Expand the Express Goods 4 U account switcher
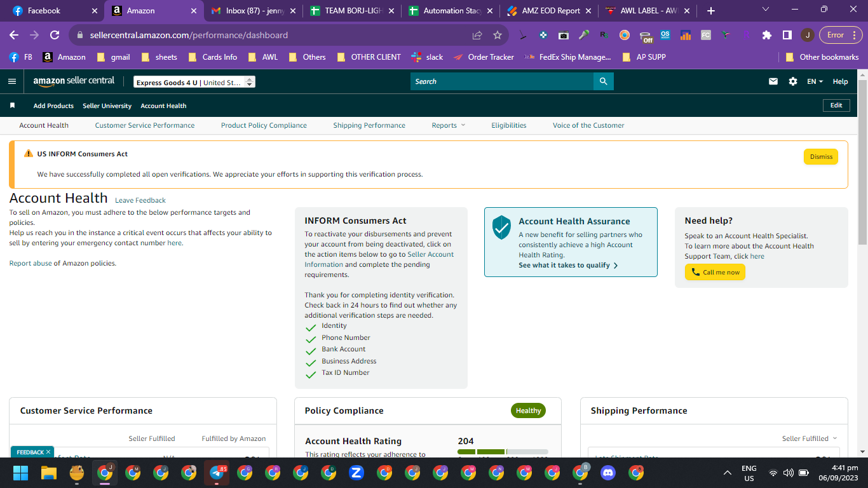This screenshot has width=868, height=488. [194, 82]
